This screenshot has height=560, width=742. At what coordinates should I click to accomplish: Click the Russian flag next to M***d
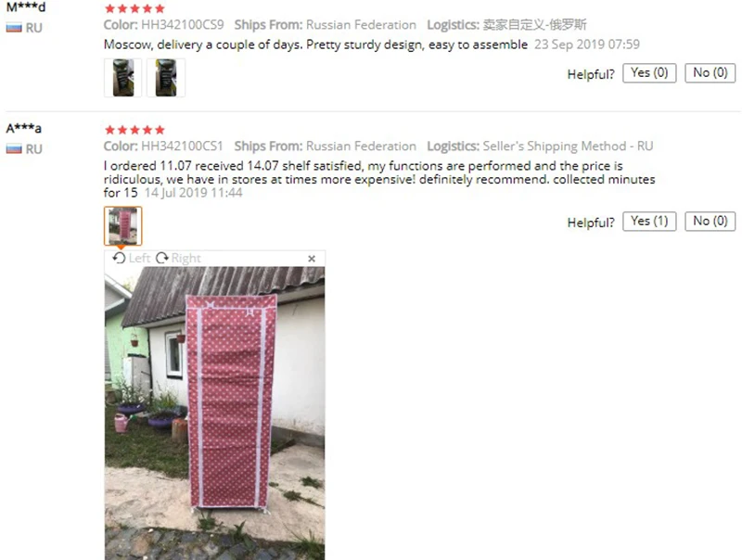tap(14, 29)
